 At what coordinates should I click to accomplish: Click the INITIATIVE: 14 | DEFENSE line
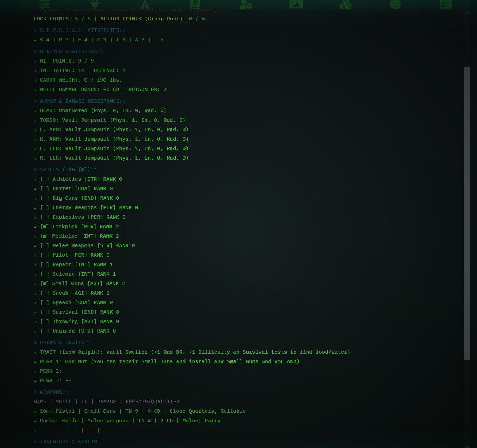coord(80,70)
